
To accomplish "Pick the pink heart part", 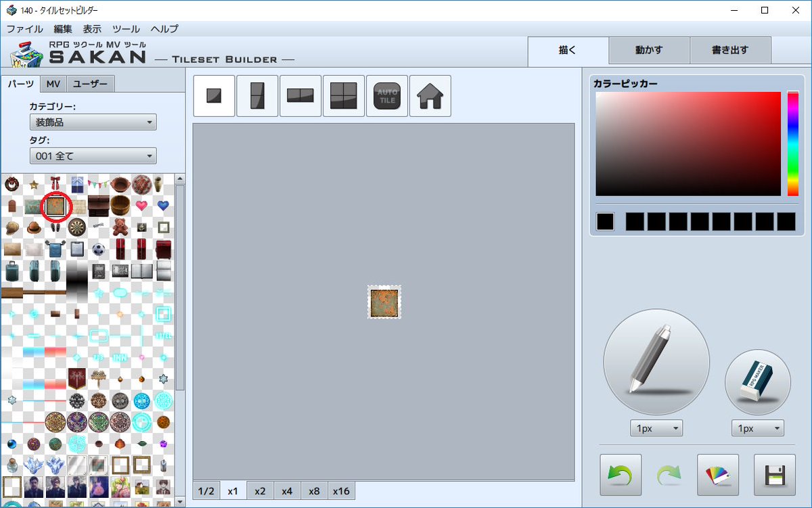I will pos(141,206).
